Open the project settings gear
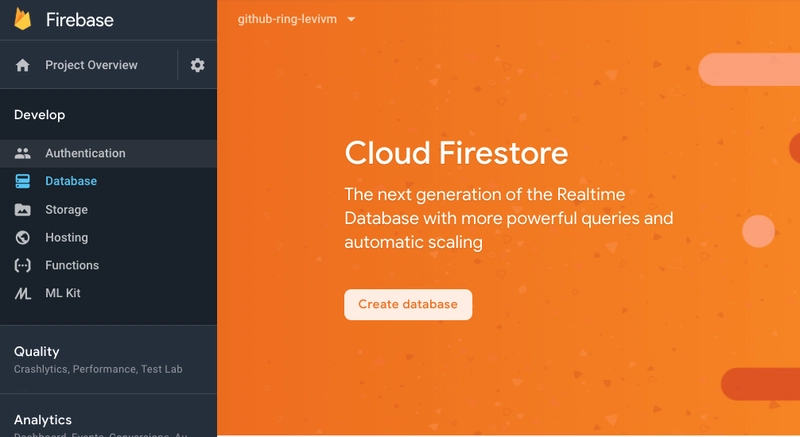The height and width of the screenshot is (437, 800). [197, 65]
